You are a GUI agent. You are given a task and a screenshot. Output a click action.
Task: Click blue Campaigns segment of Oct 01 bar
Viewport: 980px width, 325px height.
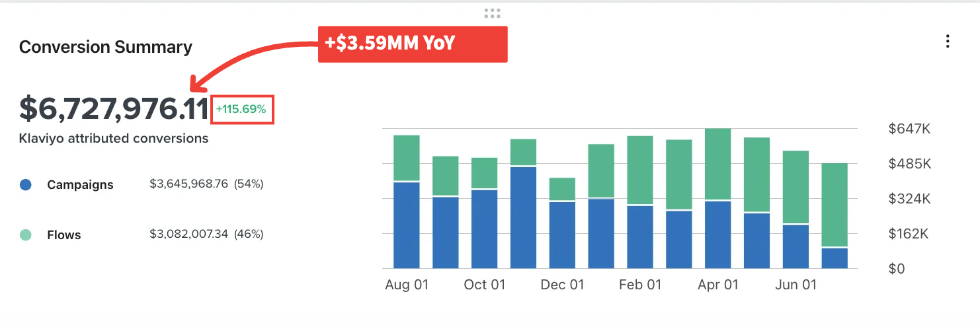tap(485, 229)
